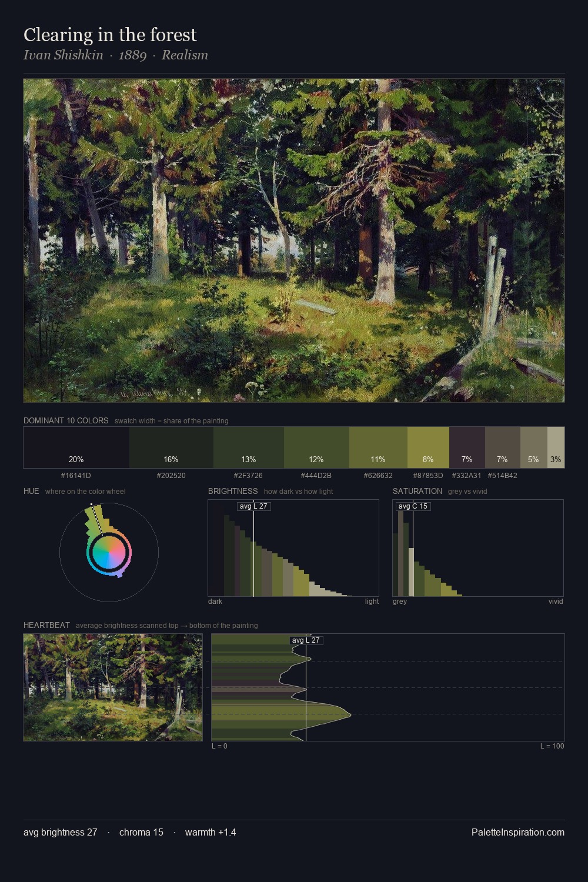Click hex code label #332A31
Screen dimensions: 588x882
coord(467,475)
